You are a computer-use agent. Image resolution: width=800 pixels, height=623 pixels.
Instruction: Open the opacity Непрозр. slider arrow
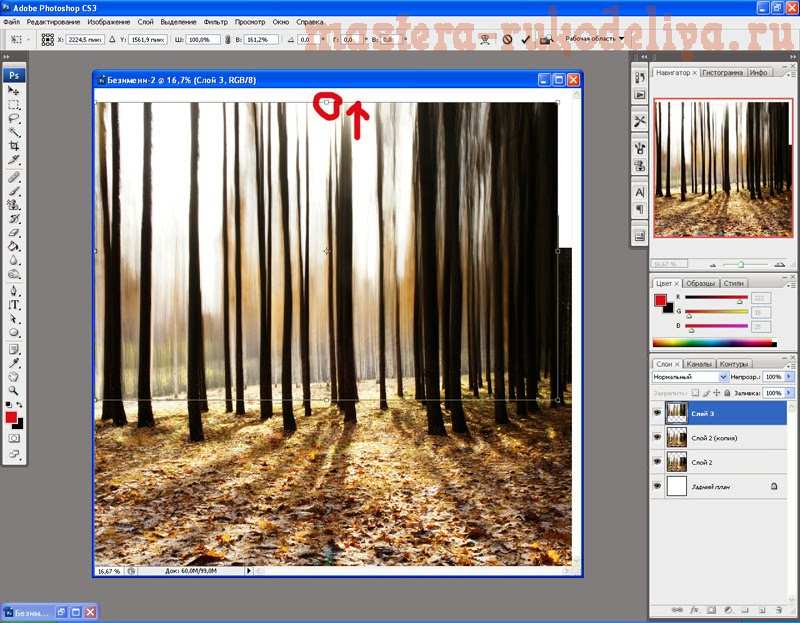pos(789,377)
